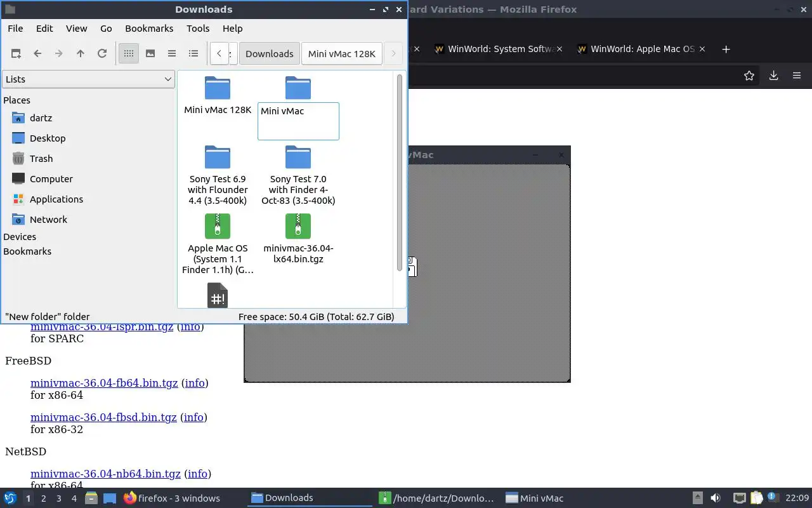The height and width of the screenshot is (508, 812).
Task: Open info link for the nb64 build
Action: click(x=197, y=474)
